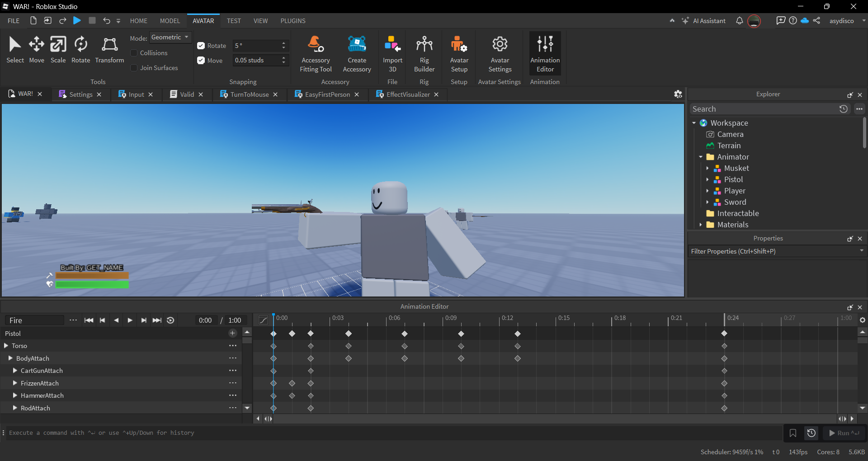This screenshot has height=461, width=868.
Task: Click the Run button near the command bar
Action: pos(843,433)
